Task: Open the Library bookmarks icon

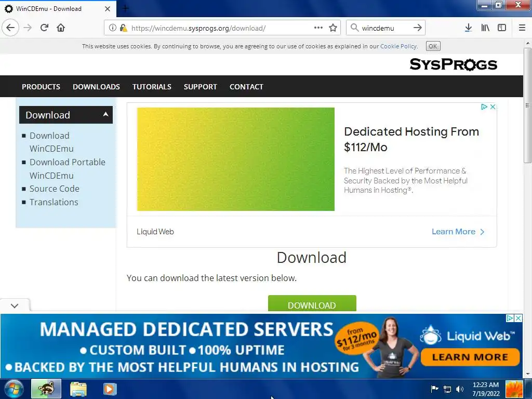Action: (485, 28)
